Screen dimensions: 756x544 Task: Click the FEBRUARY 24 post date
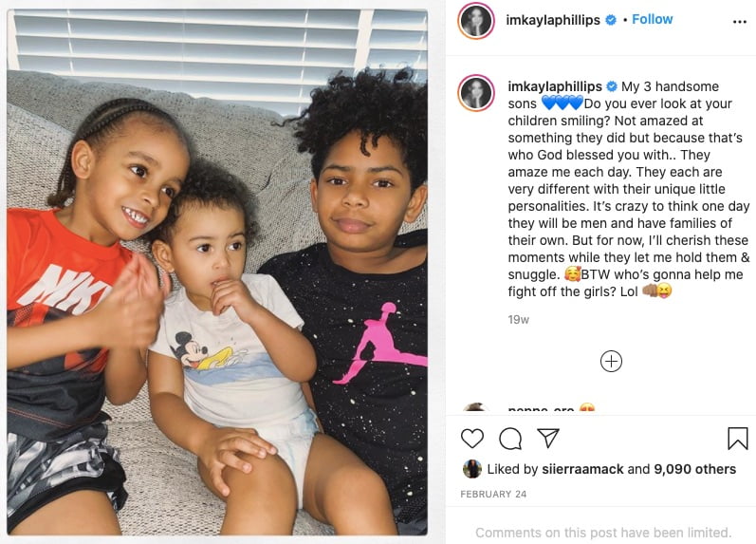click(x=493, y=495)
